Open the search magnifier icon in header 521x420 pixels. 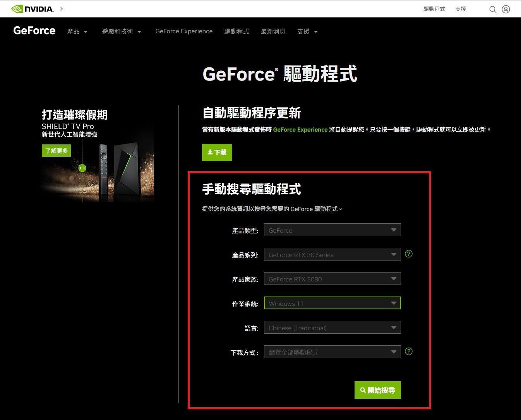tap(493, 9)
